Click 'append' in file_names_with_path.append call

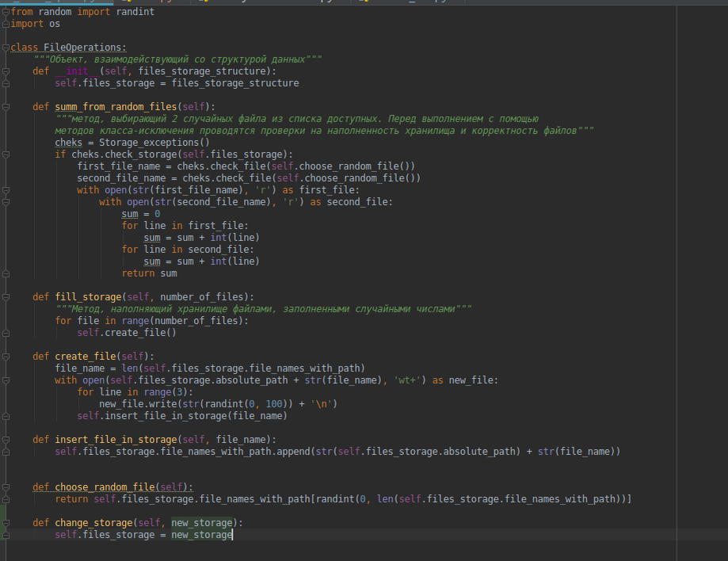tap(293, 452)
